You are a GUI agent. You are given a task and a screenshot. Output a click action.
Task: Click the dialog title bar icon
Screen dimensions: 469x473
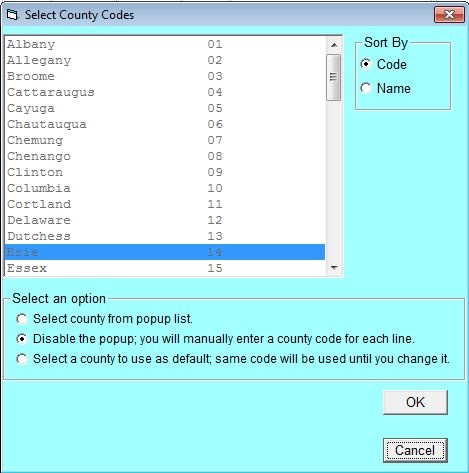pyautogui.click(x=12, y=15)
